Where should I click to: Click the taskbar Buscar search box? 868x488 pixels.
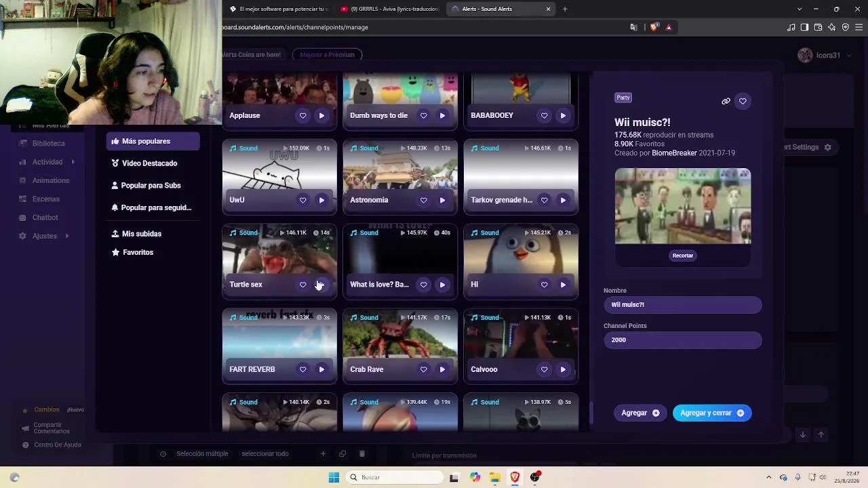pos(393,477)
